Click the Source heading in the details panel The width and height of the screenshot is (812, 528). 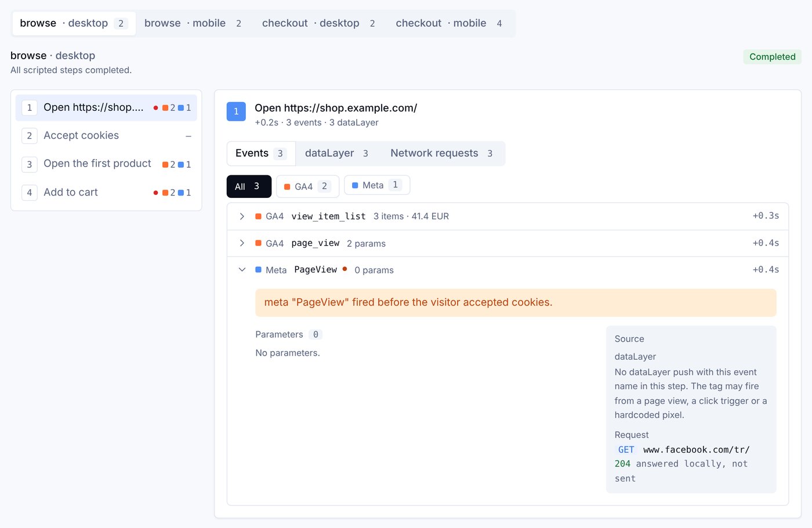[x=629, y=339]
